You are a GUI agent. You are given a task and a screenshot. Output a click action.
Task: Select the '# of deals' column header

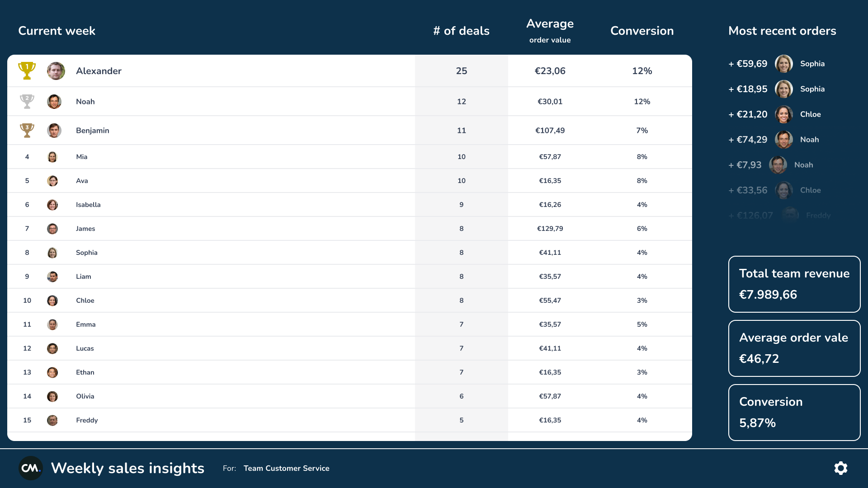click(x=461, y=31)
